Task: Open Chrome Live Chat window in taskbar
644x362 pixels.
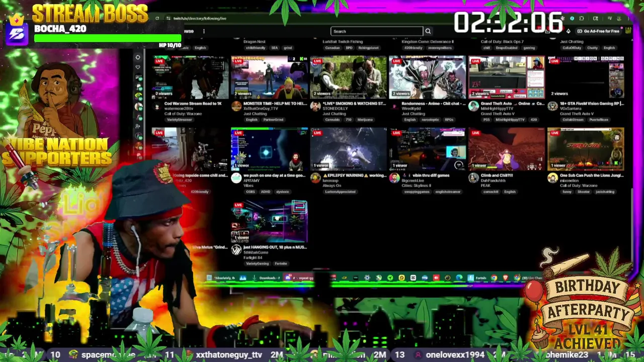Action: pyautogui.click(x=528, y=278)
